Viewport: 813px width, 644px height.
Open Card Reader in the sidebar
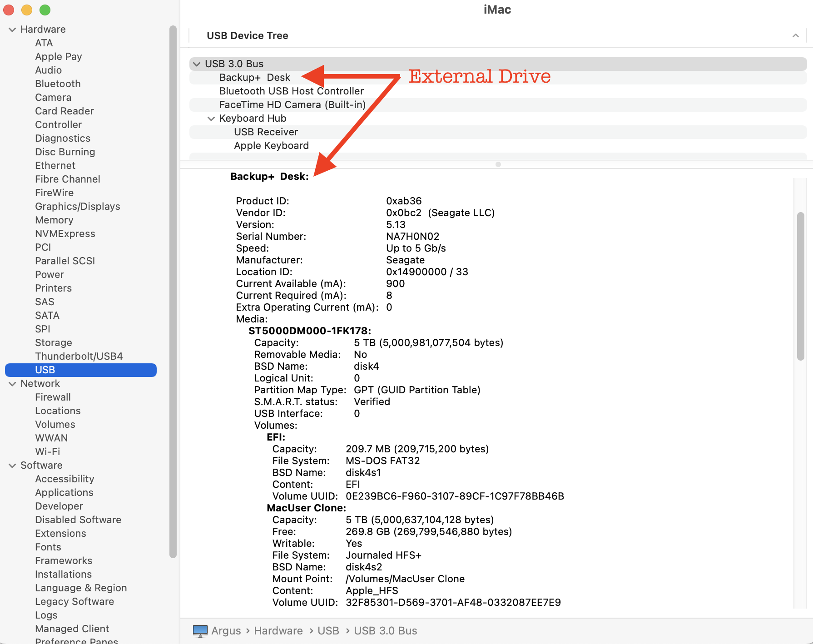point(64,111)
